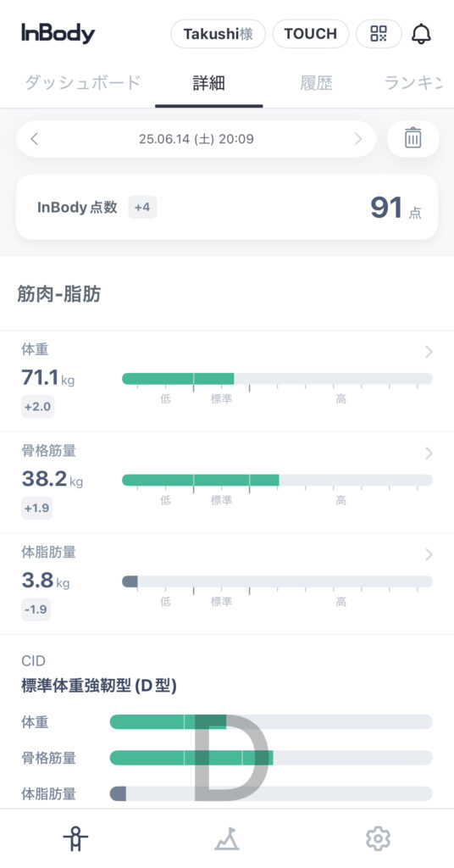Open the body figure tab in bottom bar
The image size is (454, 868).
point(75,838)
